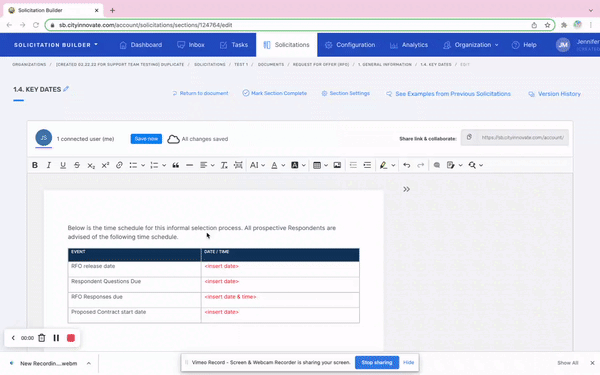Select the Solicitations tab
The height and width of the screenshot is (375, 600).
coord(287,45)
